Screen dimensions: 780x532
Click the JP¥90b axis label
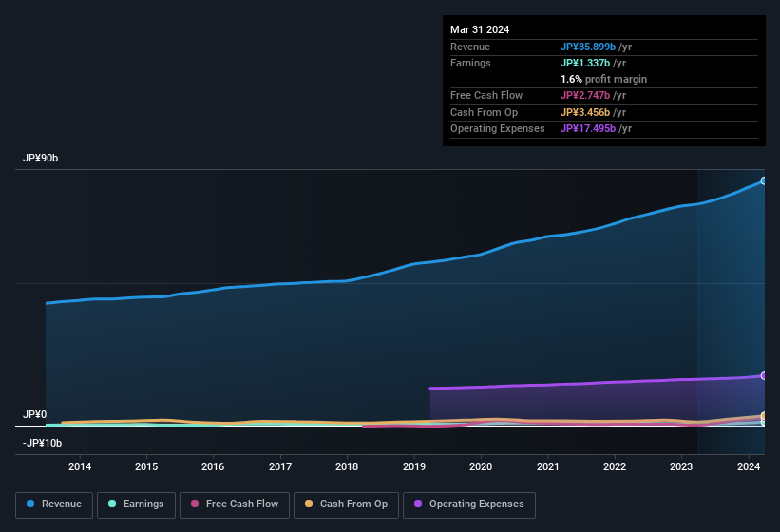[41, 159]
